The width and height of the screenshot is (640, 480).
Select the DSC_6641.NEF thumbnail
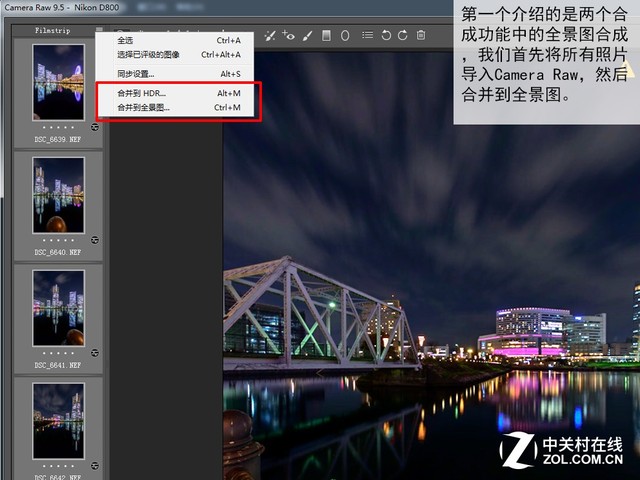(58, 308)
